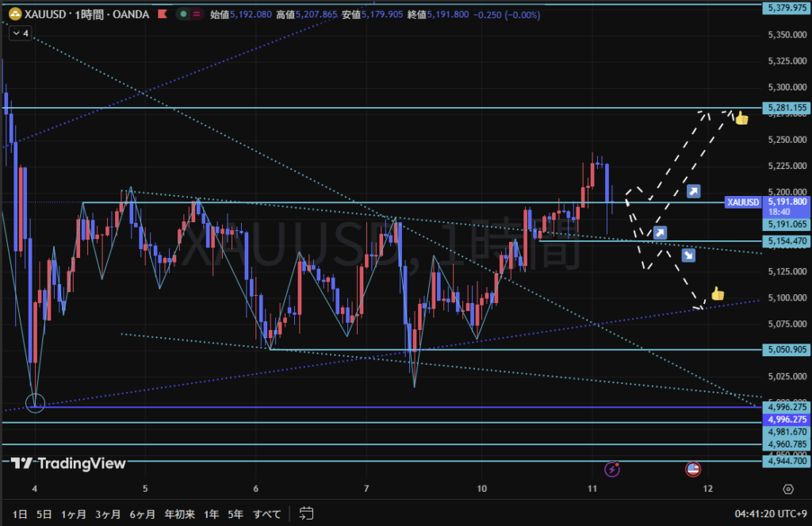Screen dimensions: 812x526
Task: Set the range to 5年
Action: [x=236, y=514]
